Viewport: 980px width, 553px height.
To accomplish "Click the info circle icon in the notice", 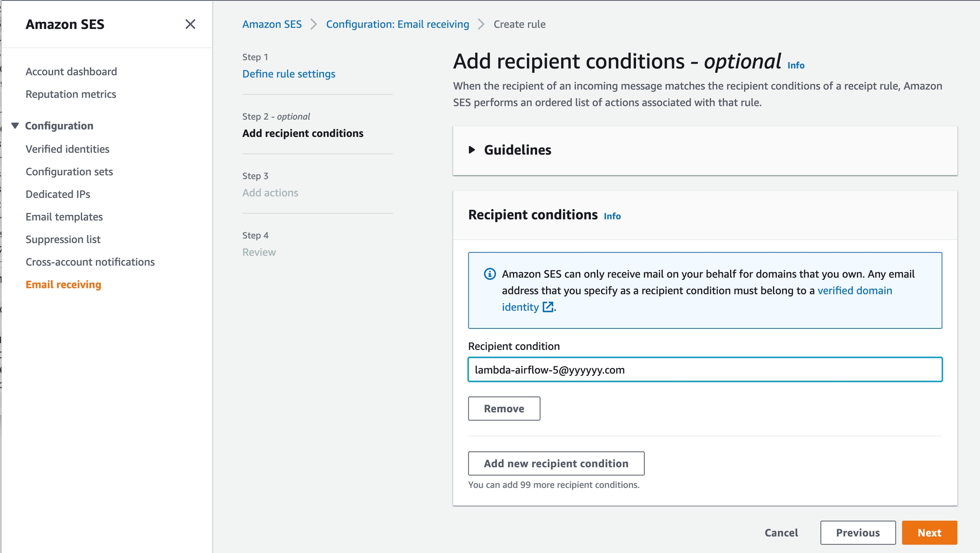I will 490,274.
